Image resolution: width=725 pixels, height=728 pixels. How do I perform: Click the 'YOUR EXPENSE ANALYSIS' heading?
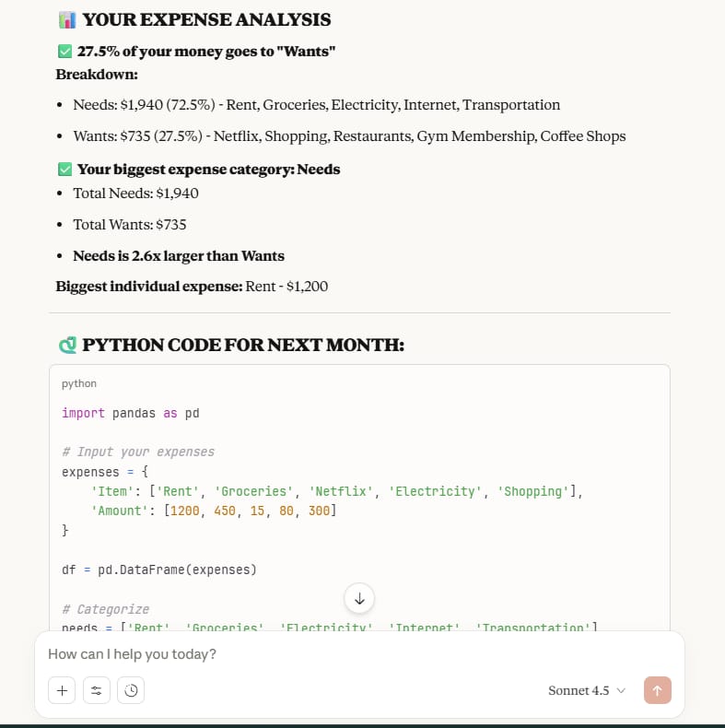[x=206, y=20]
